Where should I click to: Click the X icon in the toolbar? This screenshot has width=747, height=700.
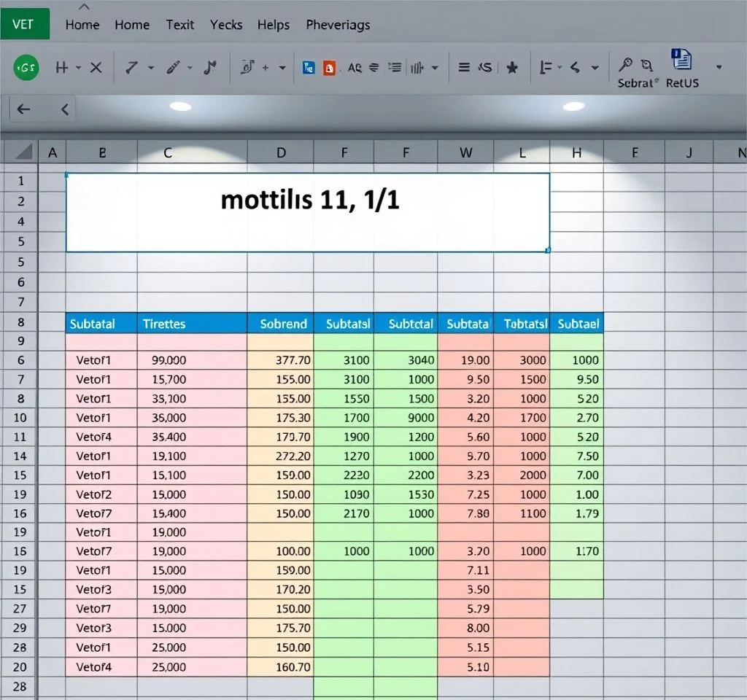pos(96,68)
